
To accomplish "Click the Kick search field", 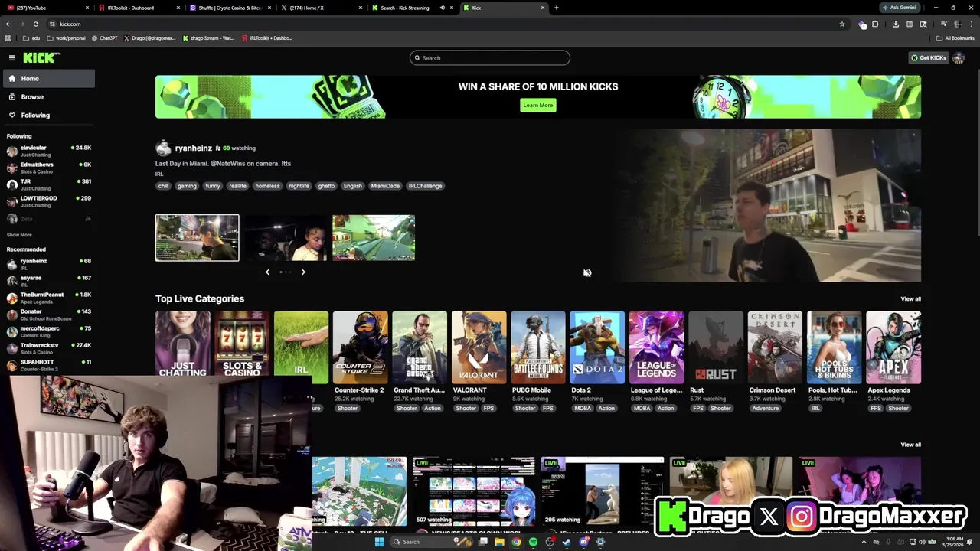I will click(490, 57).
